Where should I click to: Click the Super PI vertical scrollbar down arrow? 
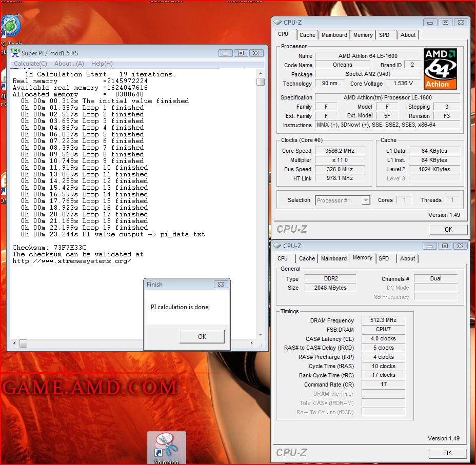click(261, 335)
